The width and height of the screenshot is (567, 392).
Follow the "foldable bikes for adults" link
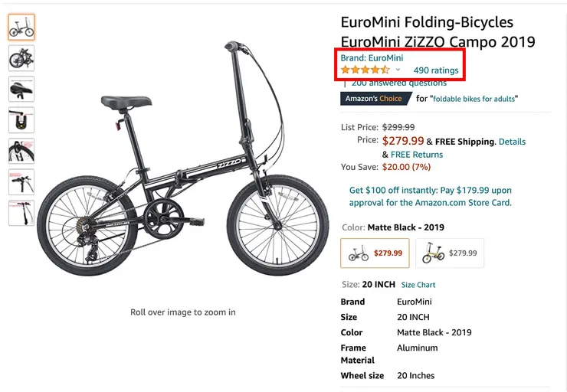[474, 99]
